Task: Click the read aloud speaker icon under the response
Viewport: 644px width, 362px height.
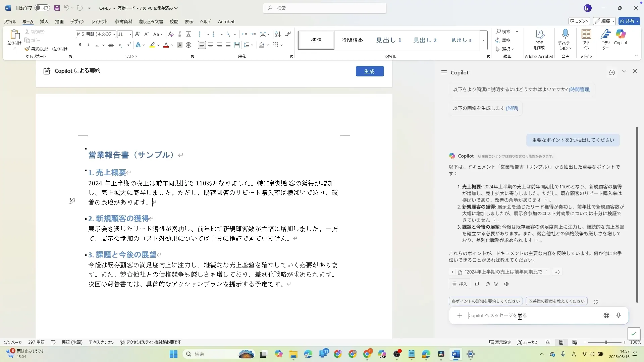Action: 506,284
